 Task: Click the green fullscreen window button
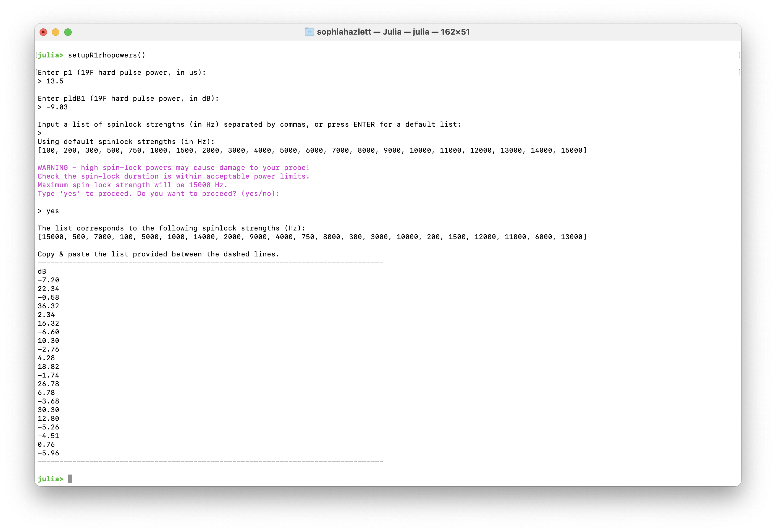[68, 32]
